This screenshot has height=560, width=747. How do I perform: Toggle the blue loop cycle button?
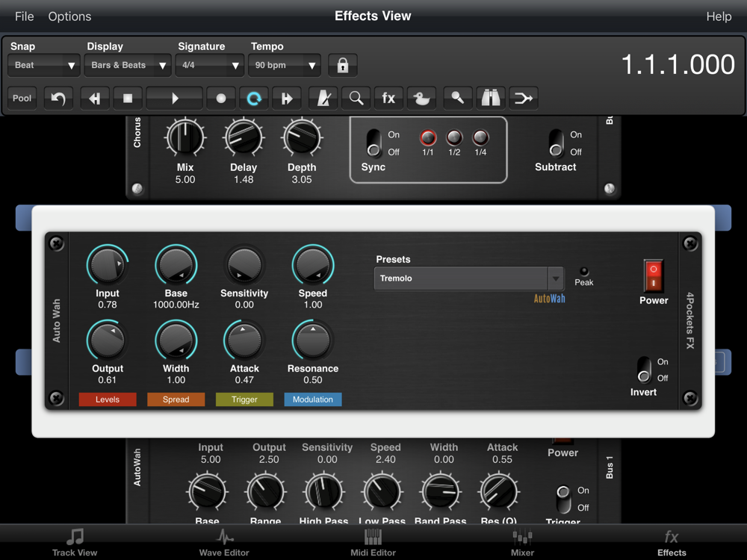click(x=254, y=99)
